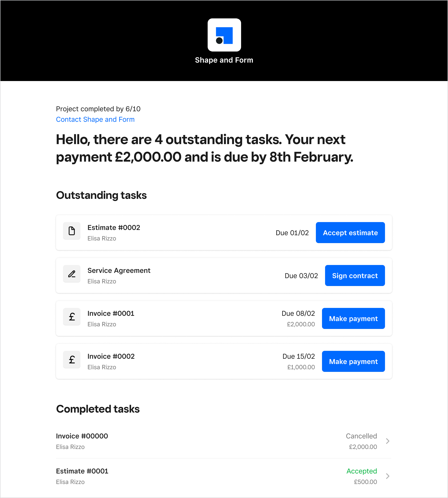Make payment on Invoice #0001
The height and width of the screenshot is (498, 448).
(x=353, y=318)
